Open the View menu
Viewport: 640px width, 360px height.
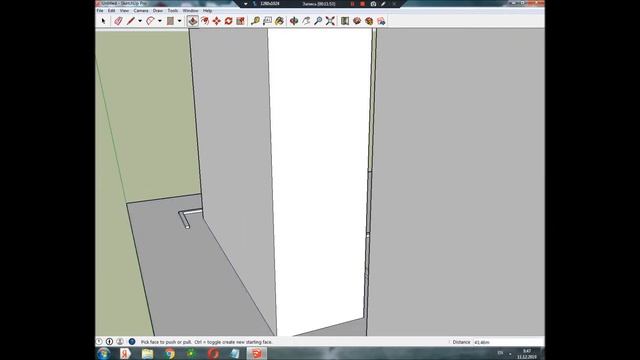click(124, 11)
